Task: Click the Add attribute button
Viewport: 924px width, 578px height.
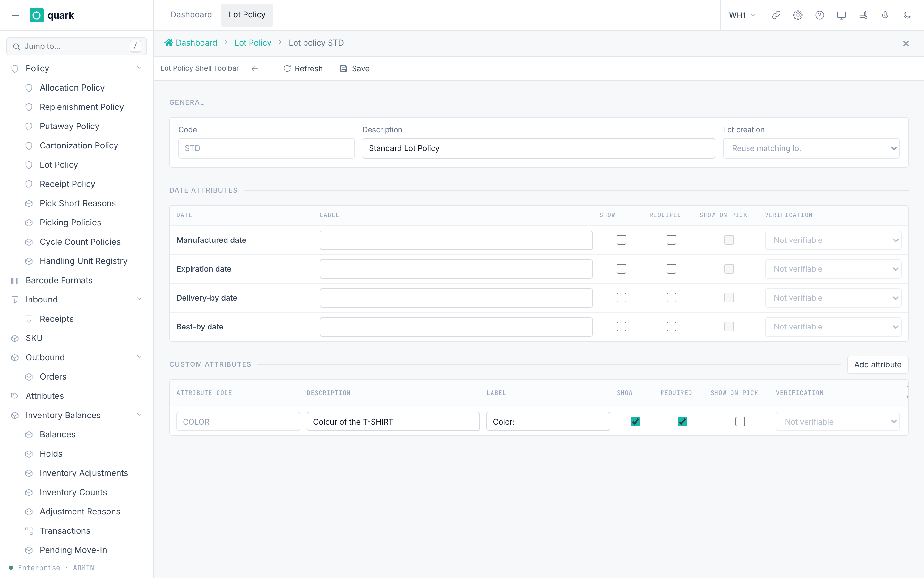Action: coord(877,365)
